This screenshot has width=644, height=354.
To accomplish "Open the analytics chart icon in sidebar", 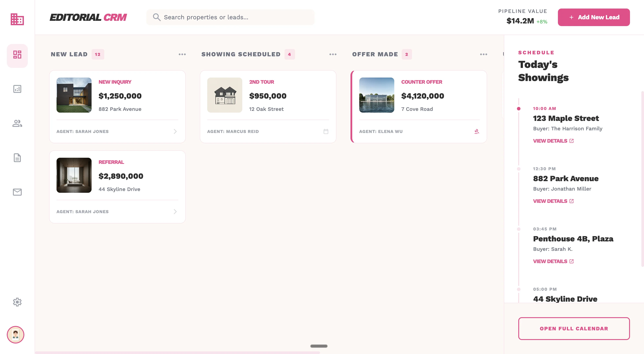I will click(17, 89).
